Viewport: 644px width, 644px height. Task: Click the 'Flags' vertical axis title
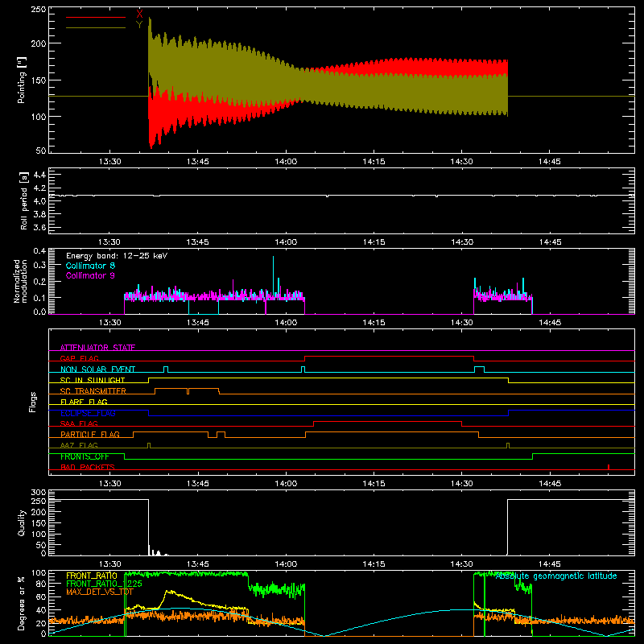pos(33,402)
